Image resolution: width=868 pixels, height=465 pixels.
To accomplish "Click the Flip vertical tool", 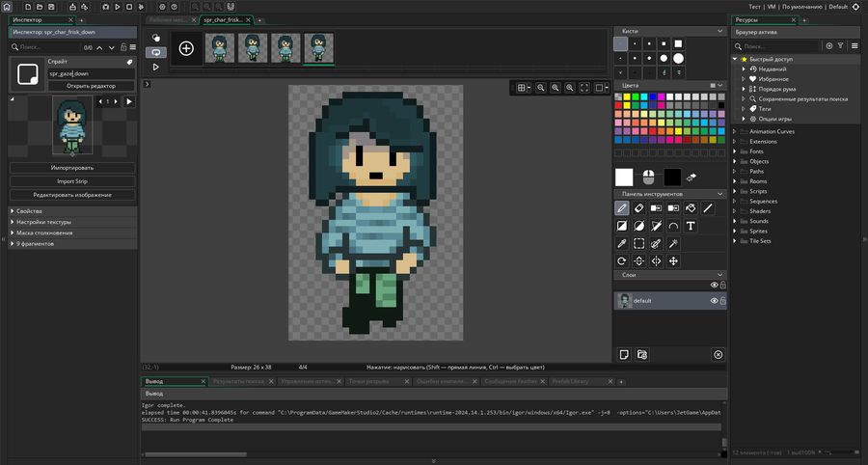I will tap(638, 261).
